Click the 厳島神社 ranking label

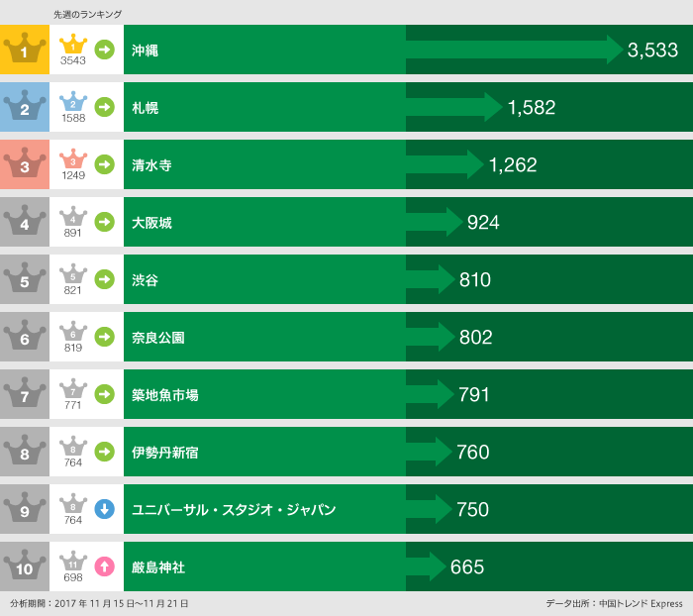point(158,567)
